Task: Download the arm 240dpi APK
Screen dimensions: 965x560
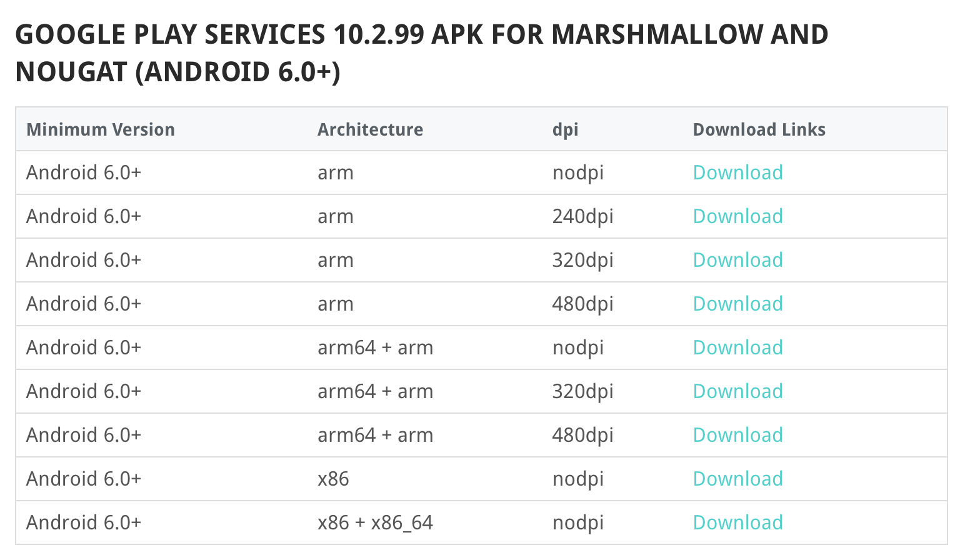Action: 737,216
